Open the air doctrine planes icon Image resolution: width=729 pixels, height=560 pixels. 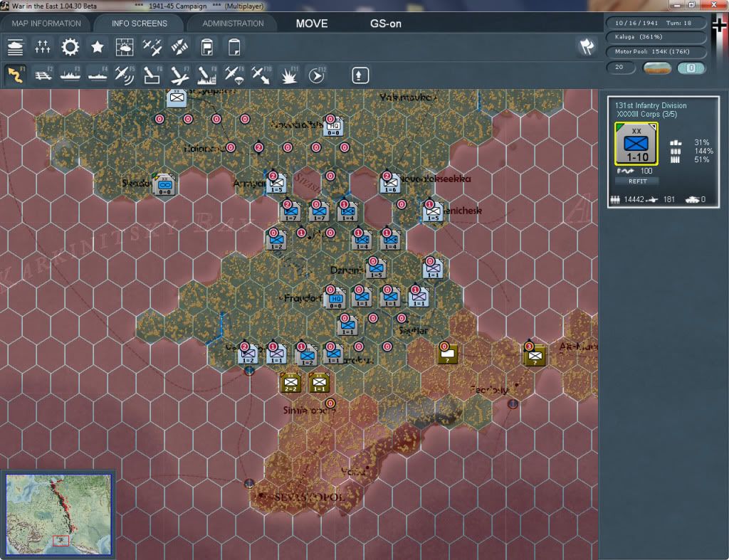(152, 47)
